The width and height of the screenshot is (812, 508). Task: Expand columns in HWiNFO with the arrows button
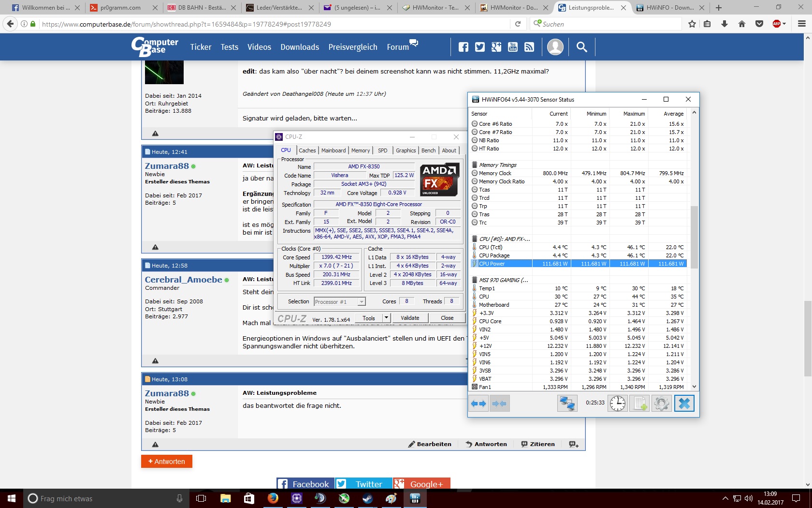point(479,403)
